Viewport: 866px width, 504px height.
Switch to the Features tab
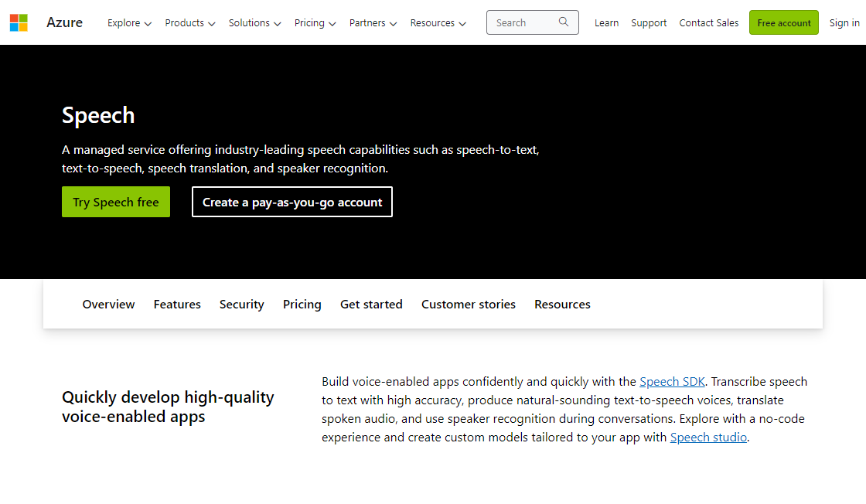tap(177, 305)
